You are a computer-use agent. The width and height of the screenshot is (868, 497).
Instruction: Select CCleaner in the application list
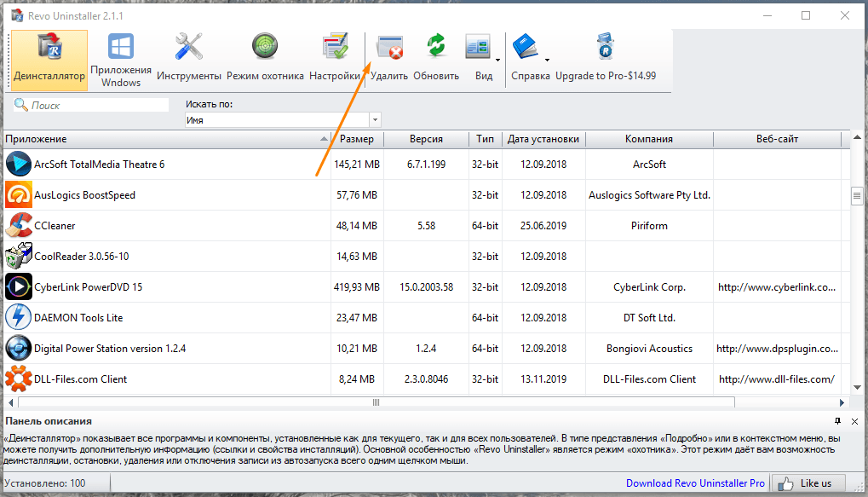pyautogui.click(x=55, y=226)
